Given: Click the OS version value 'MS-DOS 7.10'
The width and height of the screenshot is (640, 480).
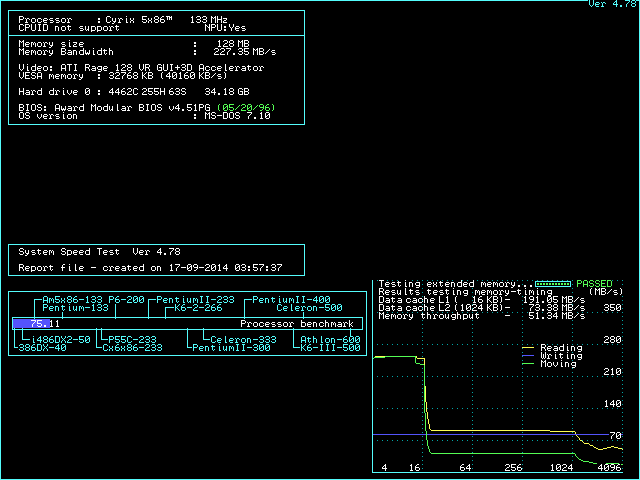Looking at the screenshot, I should (237, 116).
